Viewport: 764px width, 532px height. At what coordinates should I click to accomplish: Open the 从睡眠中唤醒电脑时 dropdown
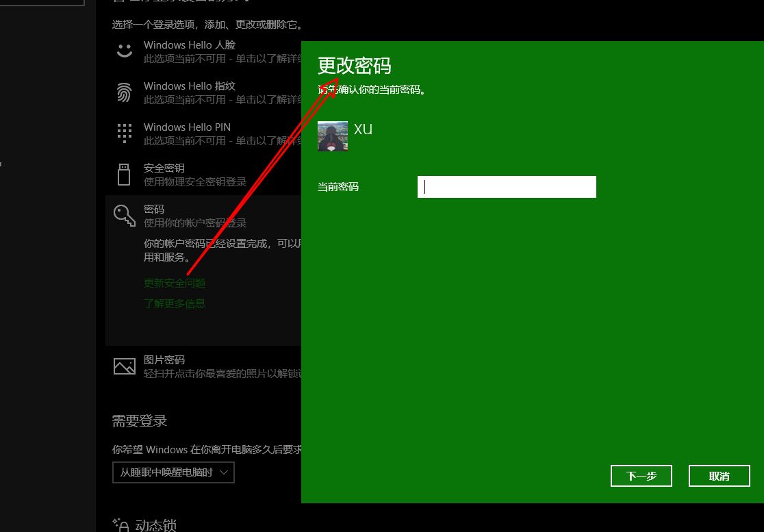[173, 472]
